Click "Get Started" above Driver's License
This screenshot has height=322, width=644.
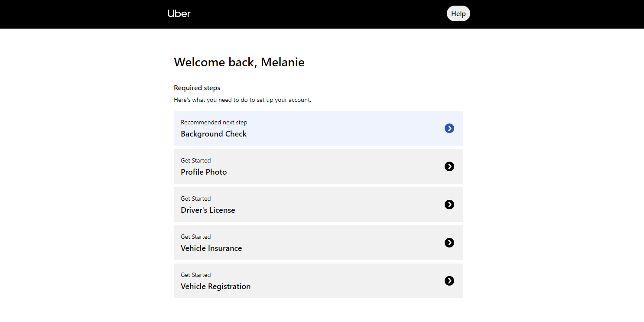196,199
